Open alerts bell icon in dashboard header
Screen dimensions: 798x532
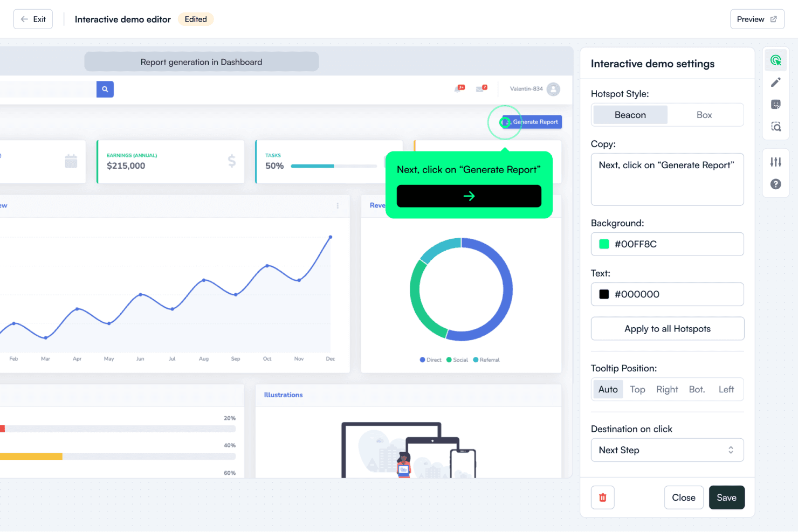[459, 88]
